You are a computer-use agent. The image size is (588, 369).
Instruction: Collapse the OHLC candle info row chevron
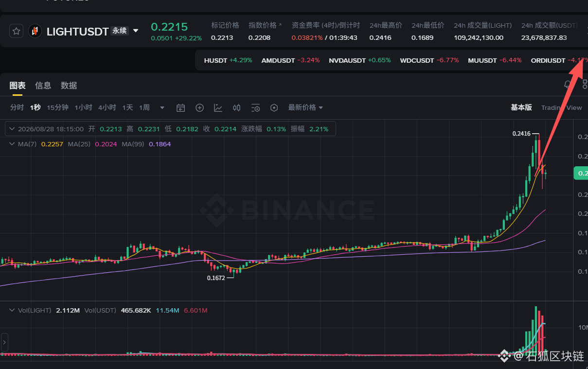[x=12, y=129]
